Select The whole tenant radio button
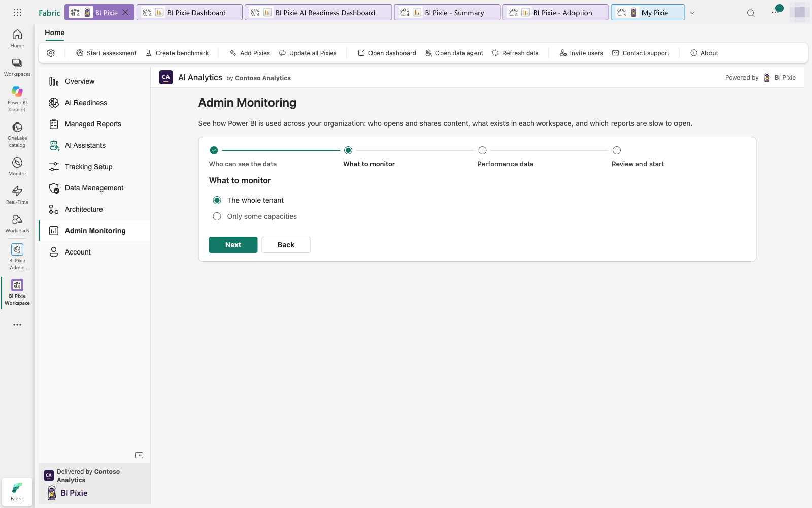 pyautogui.click(x=217, y=200)
